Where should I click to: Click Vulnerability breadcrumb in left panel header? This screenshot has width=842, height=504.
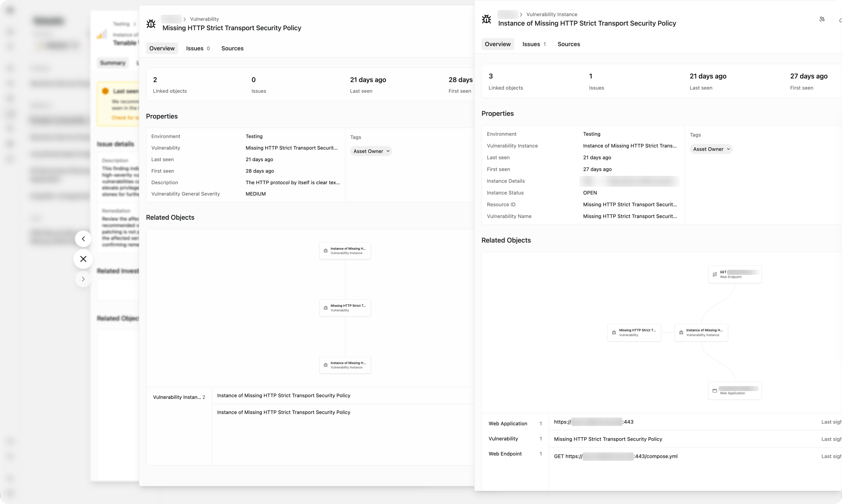tap(204, 19)
